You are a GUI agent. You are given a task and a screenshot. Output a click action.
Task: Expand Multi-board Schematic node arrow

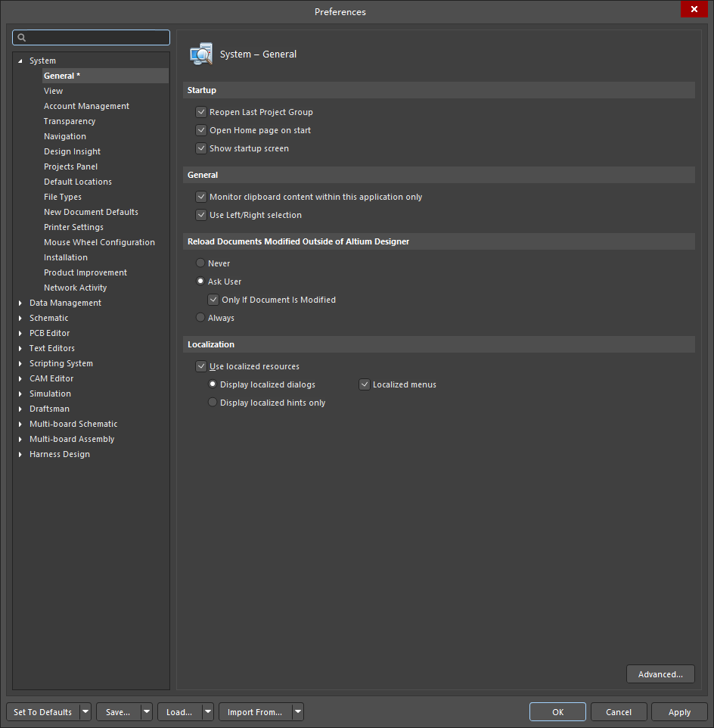pos(20,424)
